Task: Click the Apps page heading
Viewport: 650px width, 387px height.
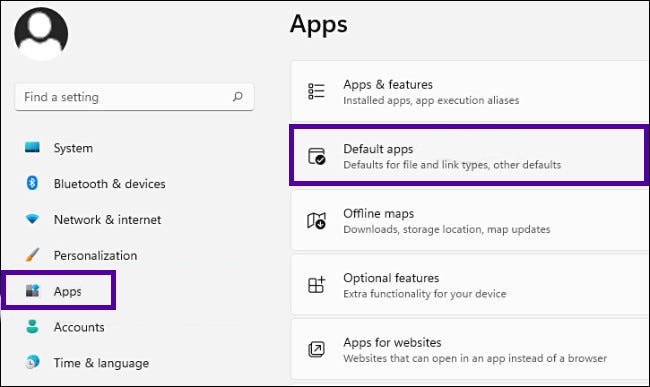Action: (x=318, y=25)
